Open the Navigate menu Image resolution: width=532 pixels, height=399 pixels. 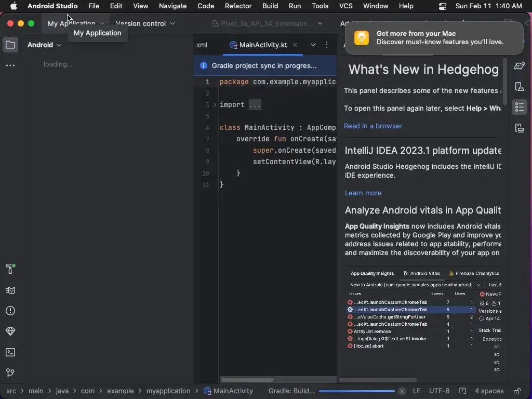[x=172, y=6]
